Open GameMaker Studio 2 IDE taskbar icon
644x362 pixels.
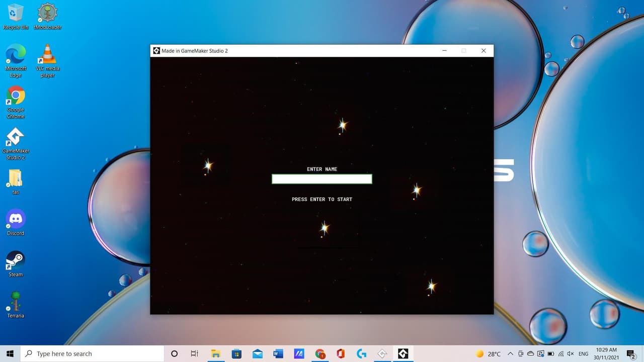click(x=382, y=354)
